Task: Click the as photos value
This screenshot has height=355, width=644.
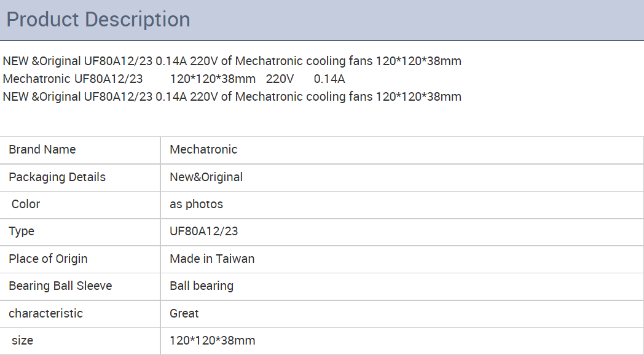Action: click(x=196, y=204)
